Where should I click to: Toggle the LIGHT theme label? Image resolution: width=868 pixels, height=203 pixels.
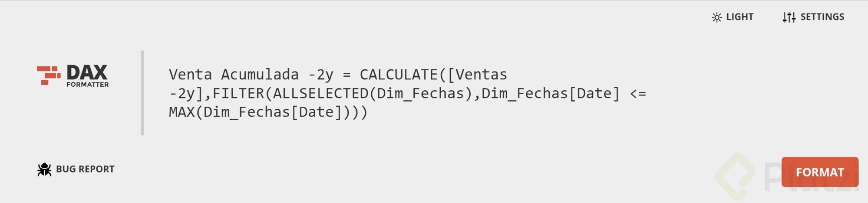(x=739, y=17)
